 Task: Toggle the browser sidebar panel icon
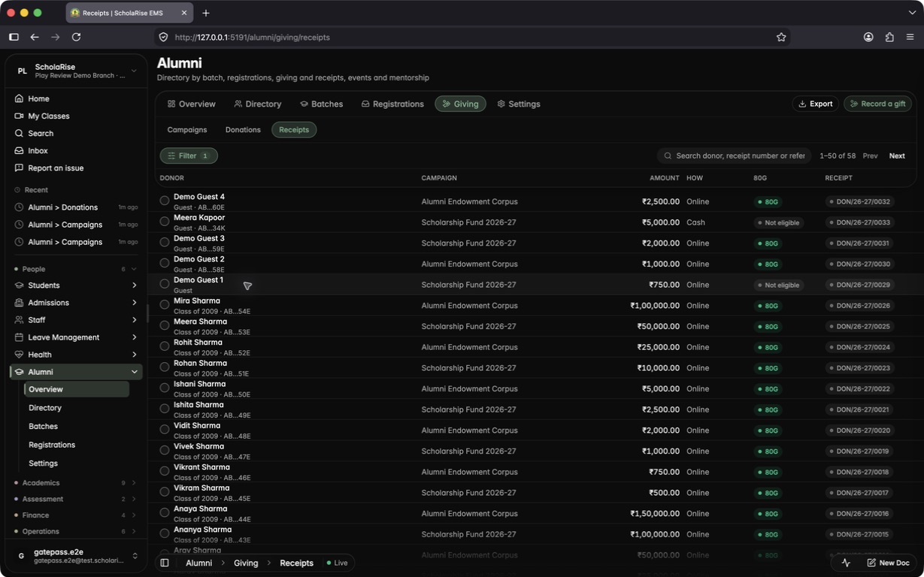(14, 37)
